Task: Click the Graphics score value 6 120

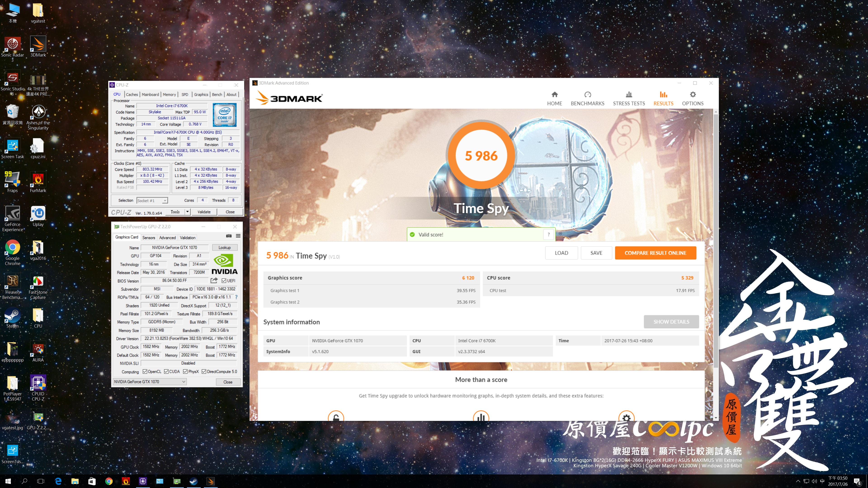Action: pyautogui.click(x=468, y=278)
